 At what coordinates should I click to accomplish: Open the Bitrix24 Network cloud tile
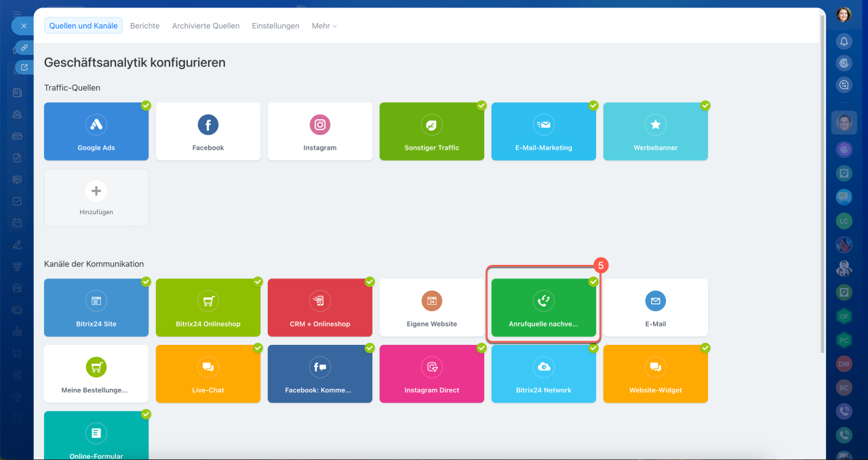coord(543,374)
